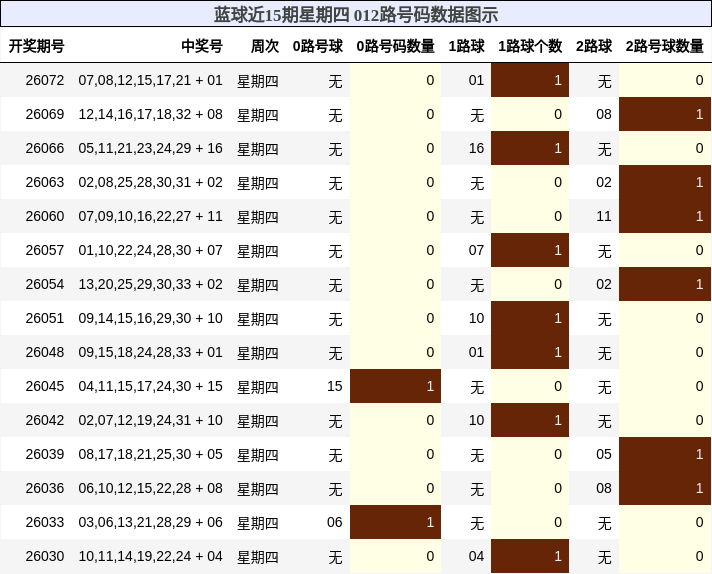
Task: Click 星期四 in row 26030
Action: (258, 557)
